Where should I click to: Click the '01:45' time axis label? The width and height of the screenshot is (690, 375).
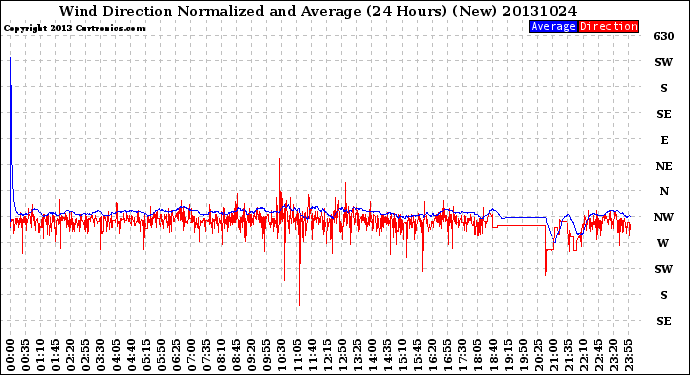[56, 355]
